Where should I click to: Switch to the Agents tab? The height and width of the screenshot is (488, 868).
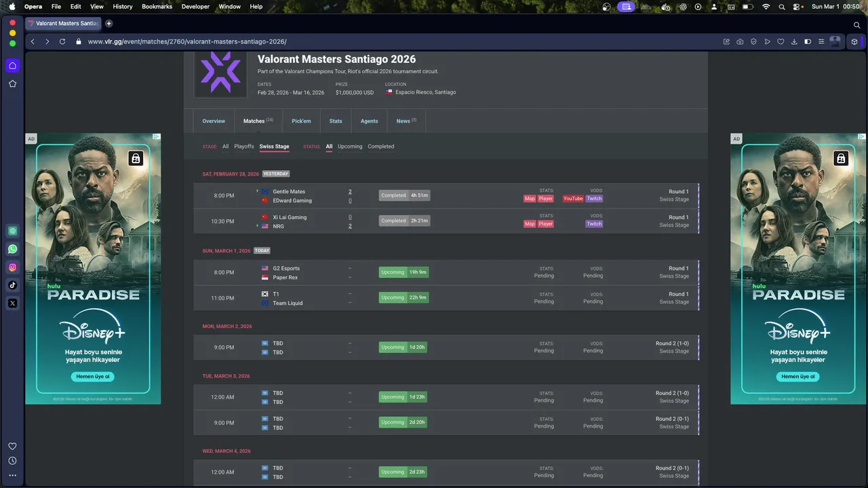[370, 121]
